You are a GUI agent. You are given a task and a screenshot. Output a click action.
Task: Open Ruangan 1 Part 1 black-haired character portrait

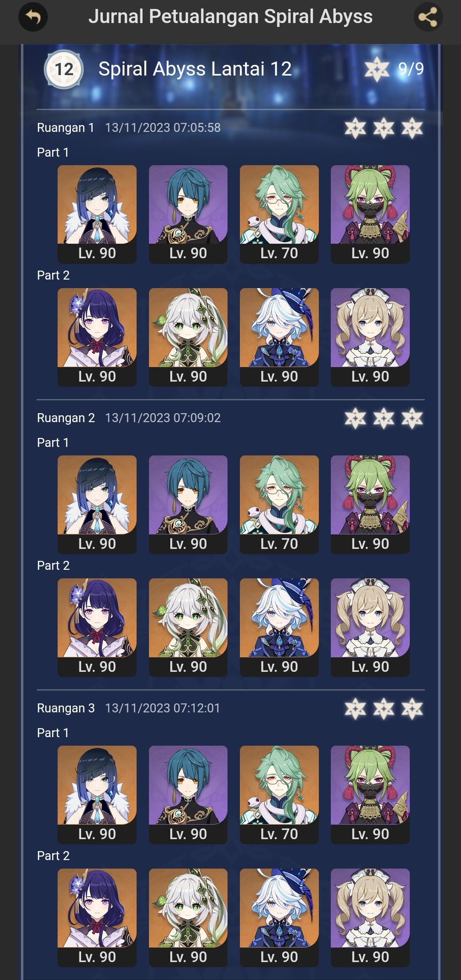point(97,214)
